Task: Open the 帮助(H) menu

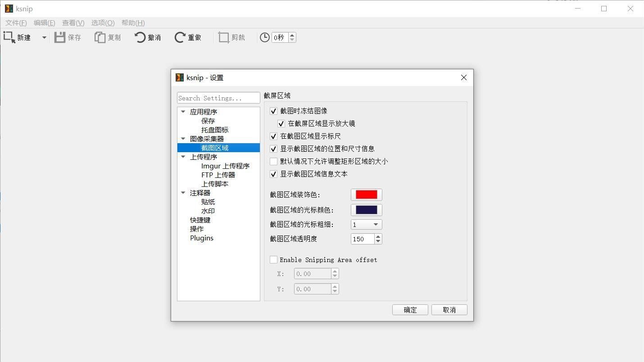Action: click(133, 23)
